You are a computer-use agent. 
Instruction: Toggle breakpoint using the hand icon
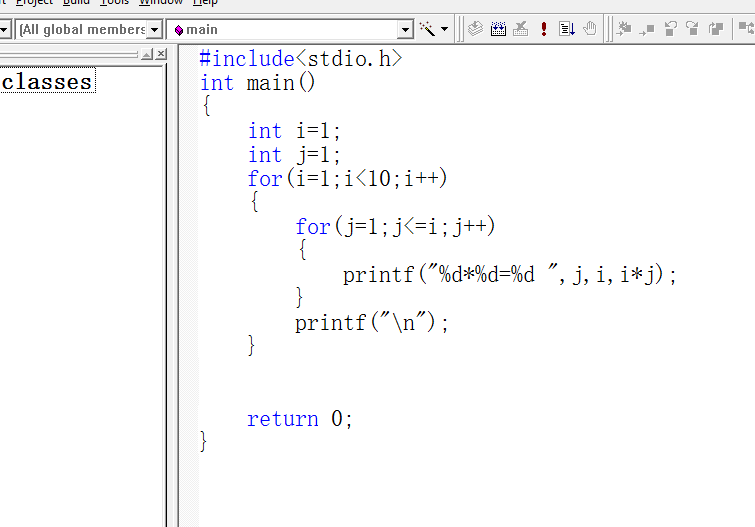click(x=590, y=29)
